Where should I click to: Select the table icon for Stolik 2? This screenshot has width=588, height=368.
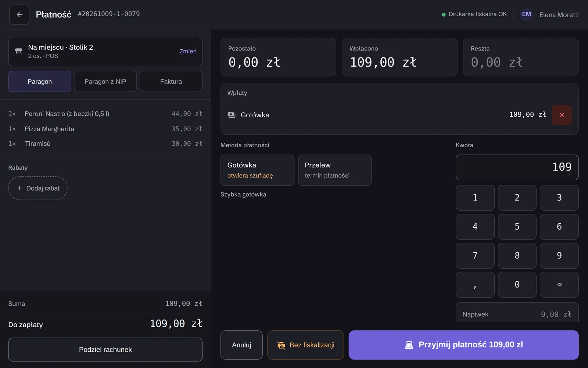click(x=18, y=51)
